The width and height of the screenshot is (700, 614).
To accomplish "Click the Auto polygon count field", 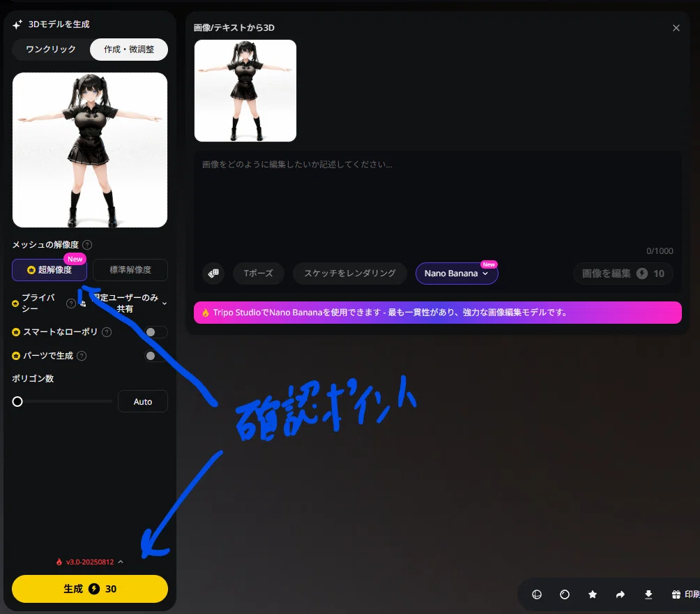I will 143,402.
